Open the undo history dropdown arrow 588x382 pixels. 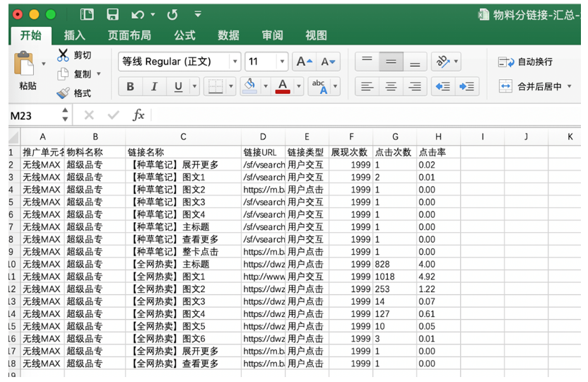153,14
